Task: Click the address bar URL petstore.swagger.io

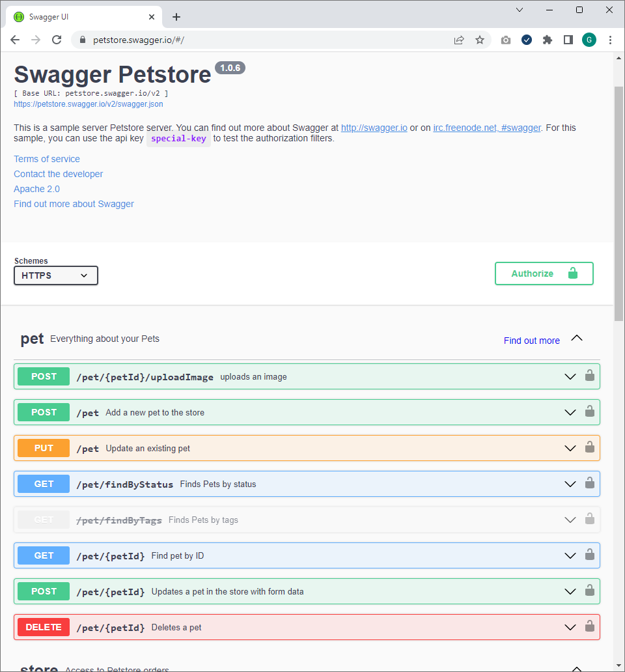Action: click(x=139, y=40)
